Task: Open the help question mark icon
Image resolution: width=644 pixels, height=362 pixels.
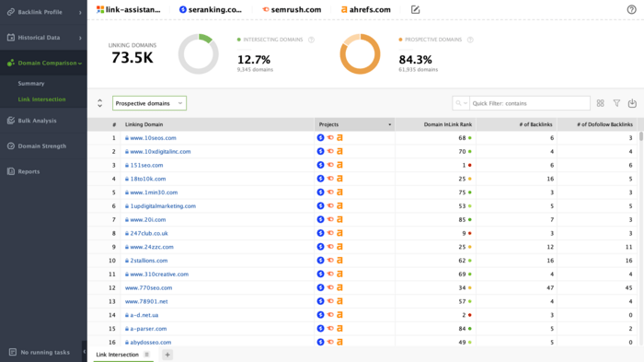Action: point(631,9)
